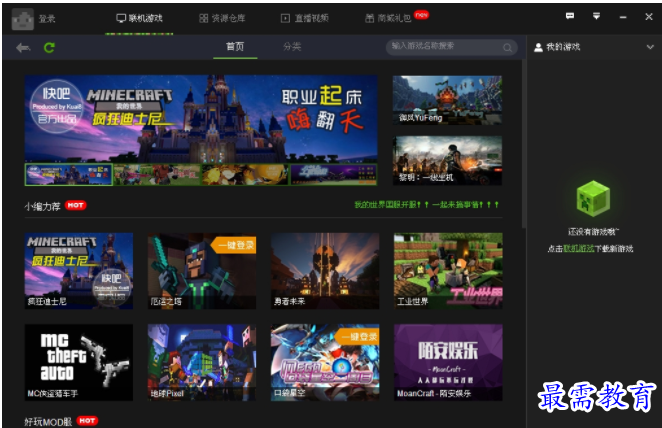Click the 我的游戏 person icon

pyautogui.click(x=538, y=47)
